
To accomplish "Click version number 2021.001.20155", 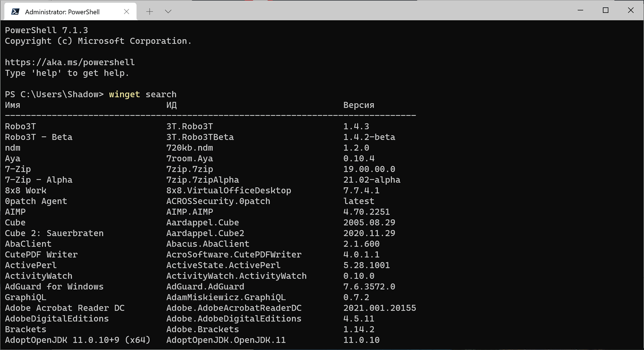I will (x=379, y=308).
